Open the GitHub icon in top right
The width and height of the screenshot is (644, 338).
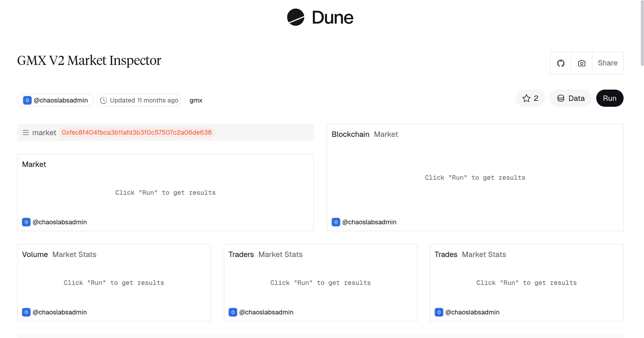click(561, 63)
